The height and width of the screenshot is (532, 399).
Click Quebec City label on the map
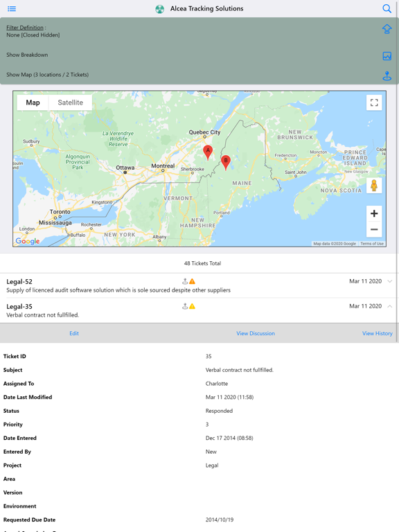pos(204,132)
